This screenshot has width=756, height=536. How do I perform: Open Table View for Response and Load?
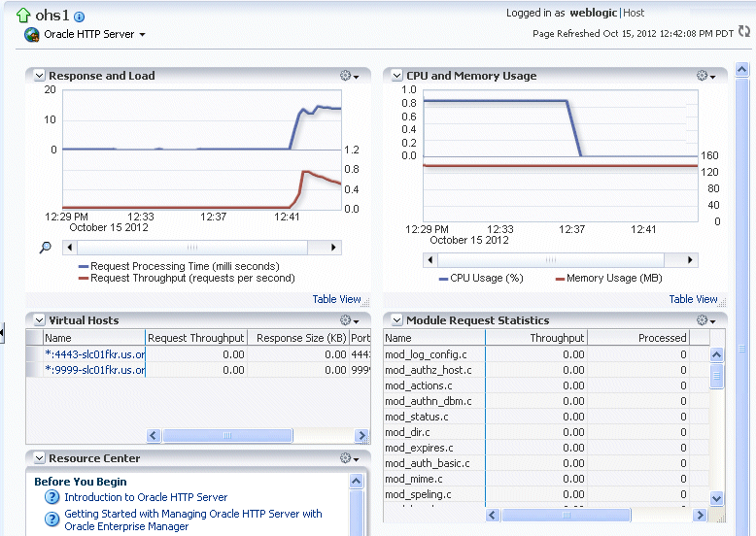[x=336, y=299]
